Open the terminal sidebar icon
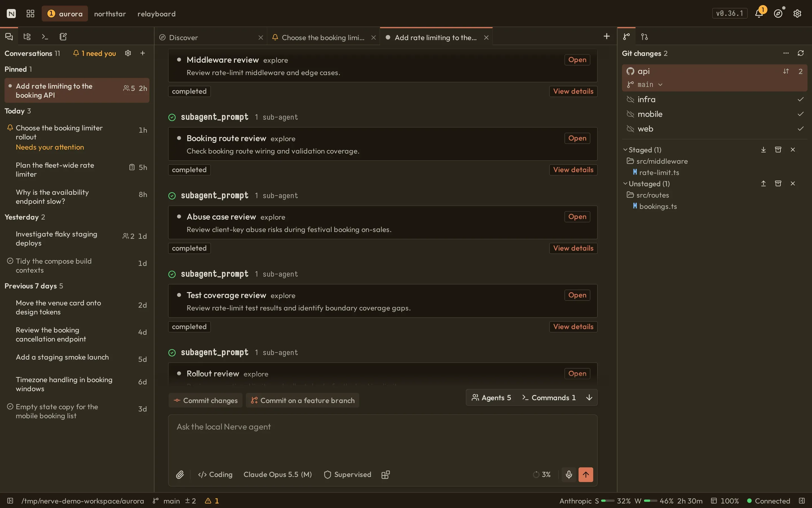812x508 pixels. click(45, 37)
